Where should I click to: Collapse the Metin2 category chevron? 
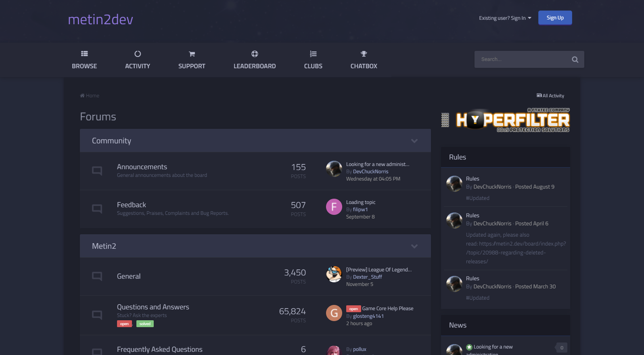pyautogui.click(x=414, y=246)
